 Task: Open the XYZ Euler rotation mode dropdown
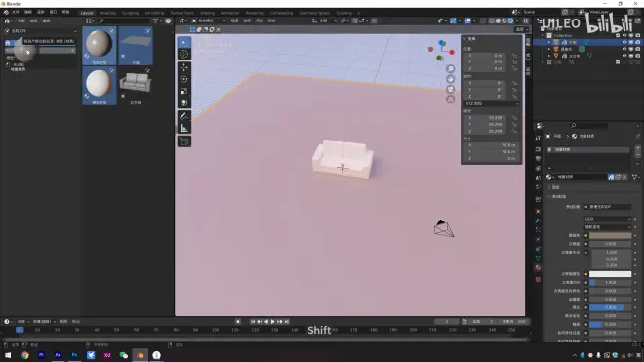(492, 104)
